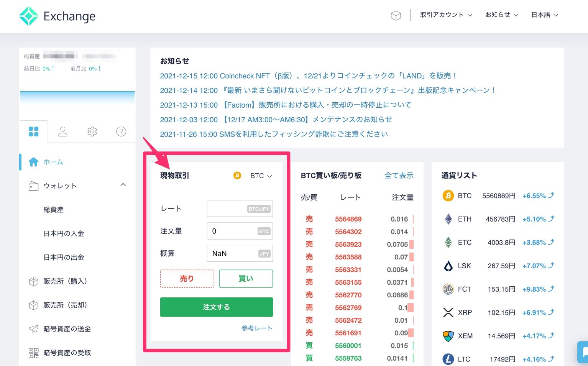This screenshot has width=588, height=366.
Task: Open the settings gear tab icon
Action: pos(92,131)
